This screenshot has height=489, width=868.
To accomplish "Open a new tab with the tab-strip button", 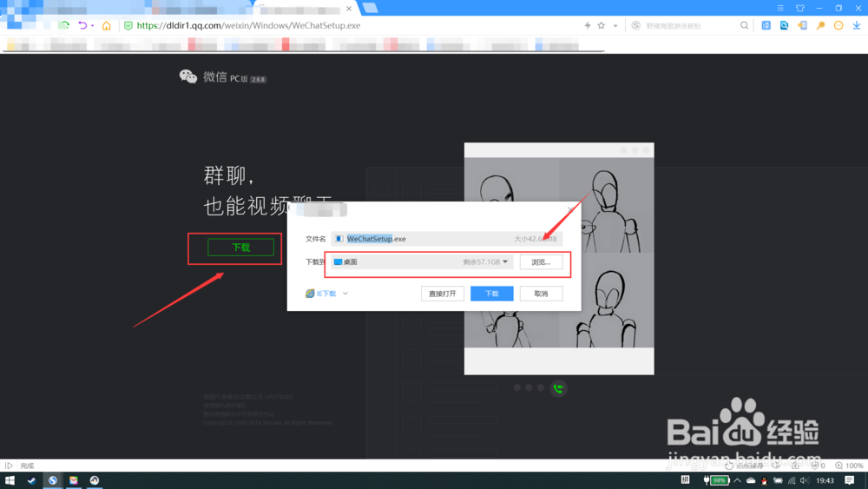I will pos(370,8).
